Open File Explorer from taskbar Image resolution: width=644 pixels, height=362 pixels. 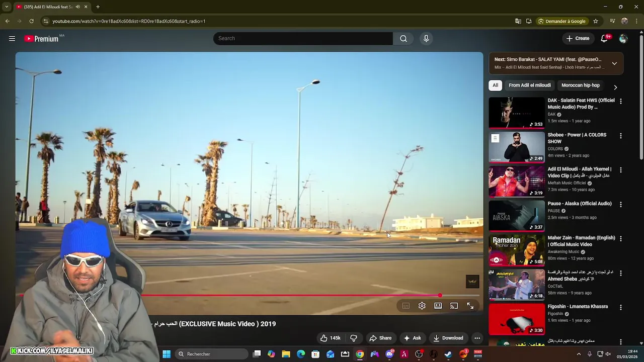[286, 354]
